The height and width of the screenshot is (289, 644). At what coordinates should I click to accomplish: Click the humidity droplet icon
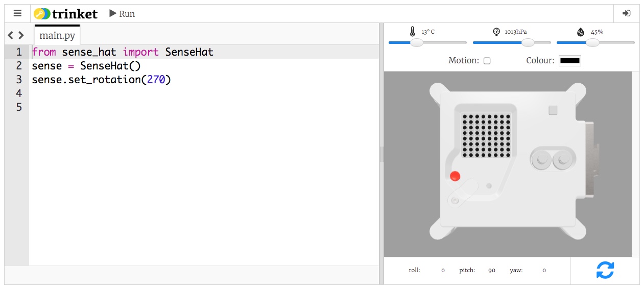(x=581, y=32)
